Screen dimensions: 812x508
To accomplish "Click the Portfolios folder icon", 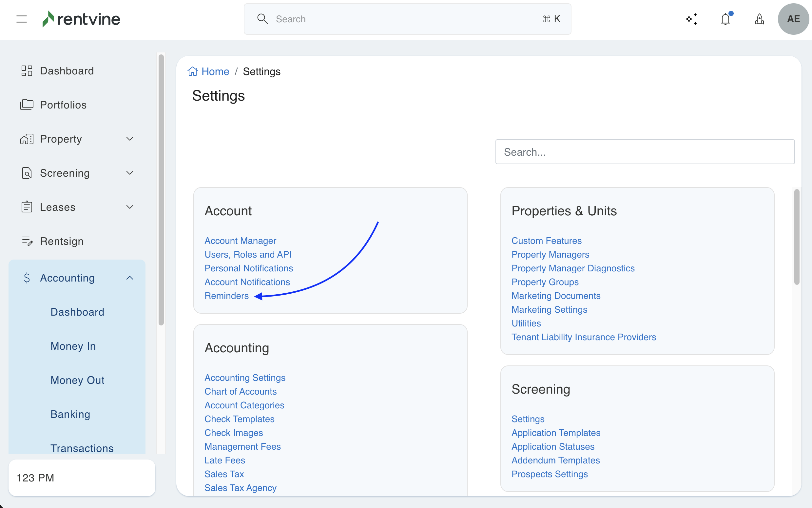I will pos(27,105).
